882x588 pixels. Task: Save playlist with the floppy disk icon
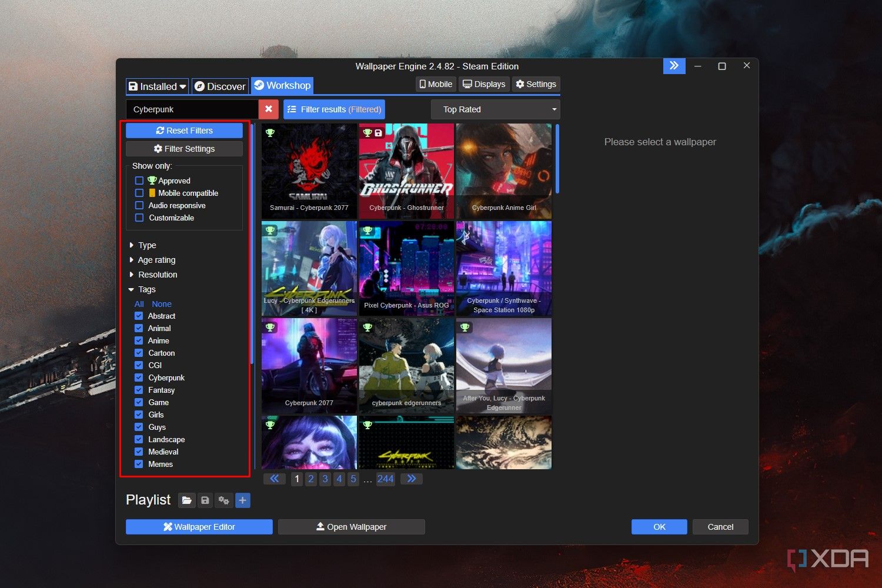coord(205,500)
